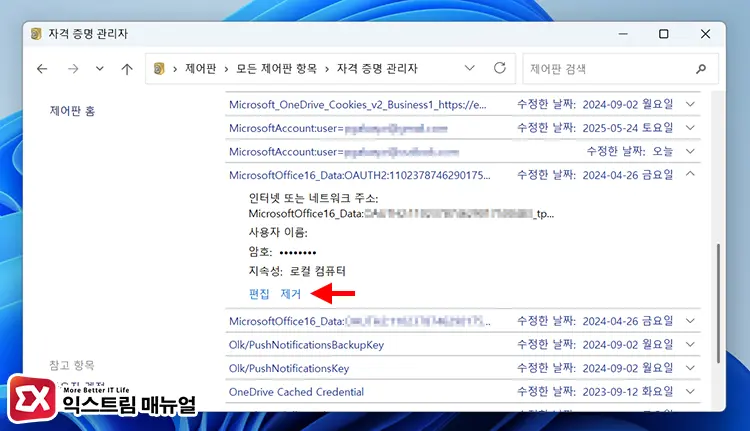The image size is (750, 431).
Task: Click 제거 to remove the credential
Action: [291, 294]
